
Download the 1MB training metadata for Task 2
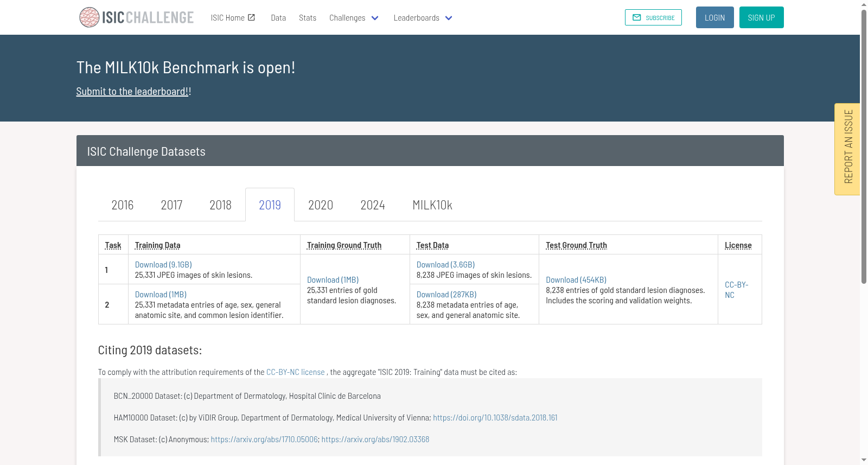click(x=161, y=295)
